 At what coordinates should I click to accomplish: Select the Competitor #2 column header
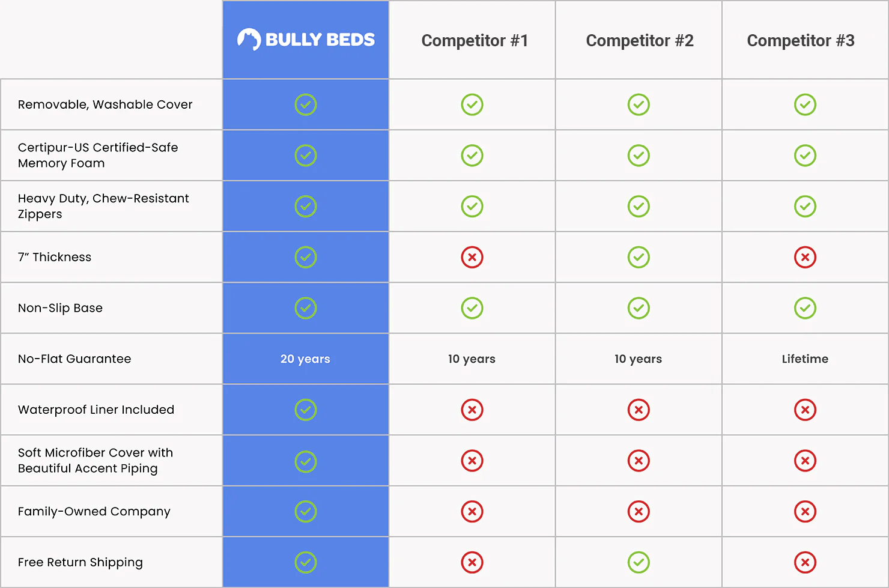pos(640,40)
